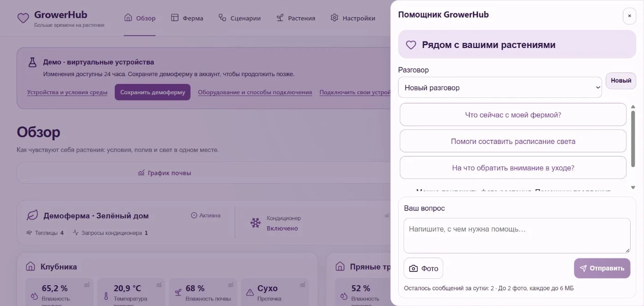This screenshot has width=644, height=306.
Task: Attach a picture with the Фото button
Action: 423,268
